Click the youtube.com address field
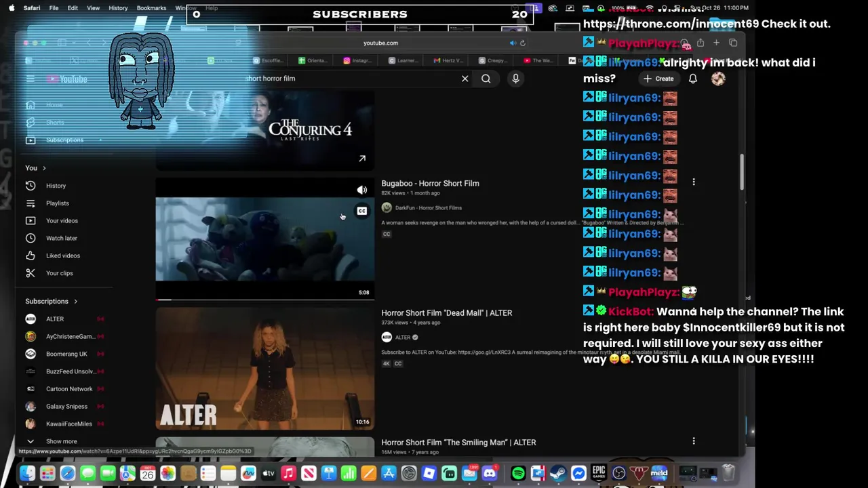The height and width of the screenshot is (488, 868). [x=380, y=43]
